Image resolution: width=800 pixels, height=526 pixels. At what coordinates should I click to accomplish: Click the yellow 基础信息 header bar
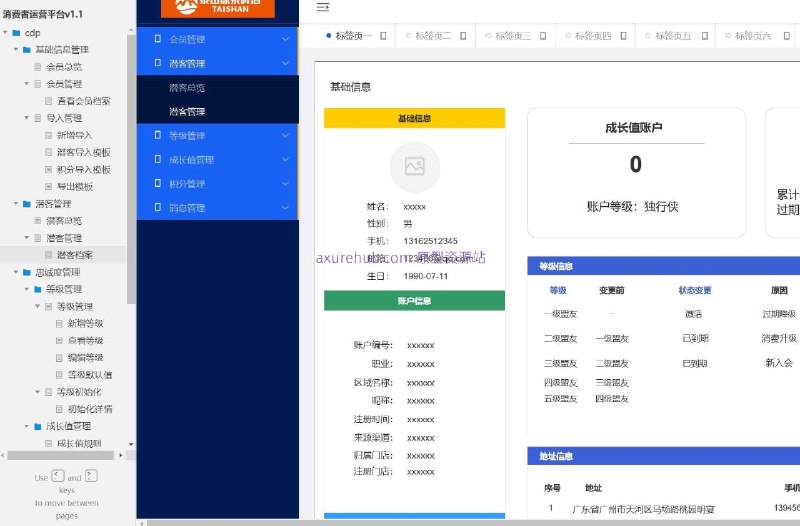tap(414, 118)
